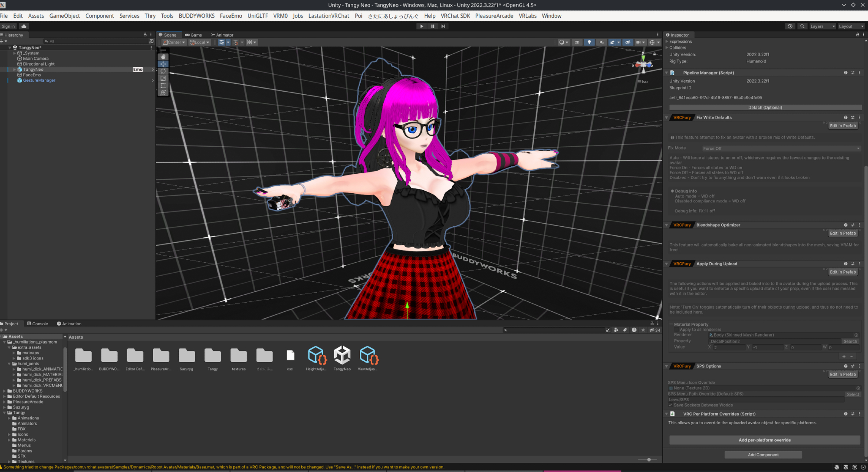Uncheck Save Sockets Between Worlds

pos(671,405)
